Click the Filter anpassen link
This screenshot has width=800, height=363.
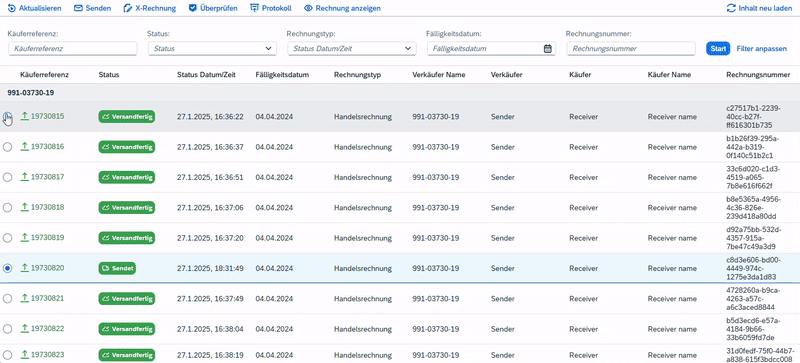tap(761, 49)
